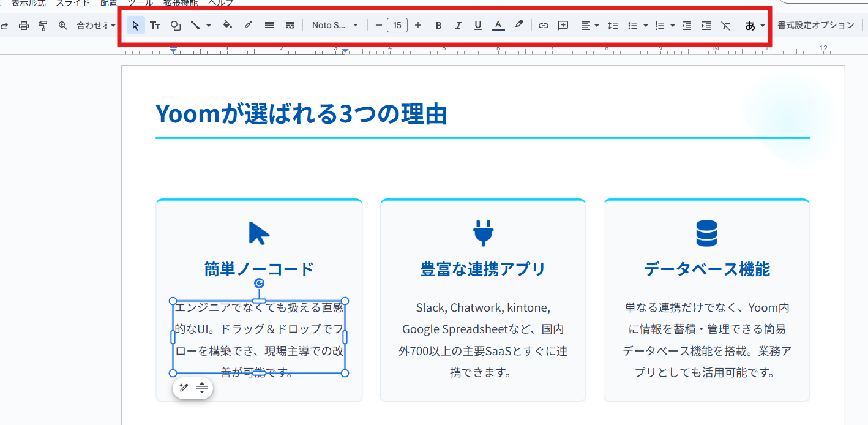Open the 合わせる zoom dropdown
Screen dimensions: 868x425
95,25
